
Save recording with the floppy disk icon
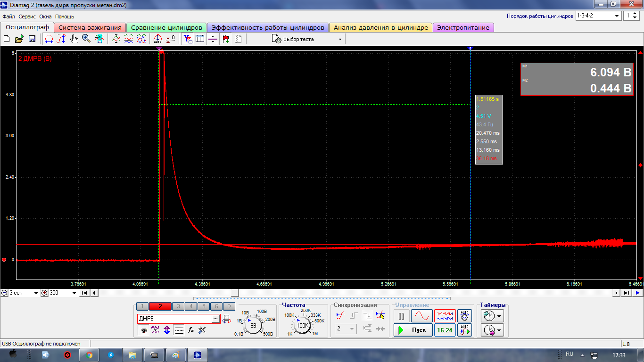pyautogui.click(x=32, y=39)
